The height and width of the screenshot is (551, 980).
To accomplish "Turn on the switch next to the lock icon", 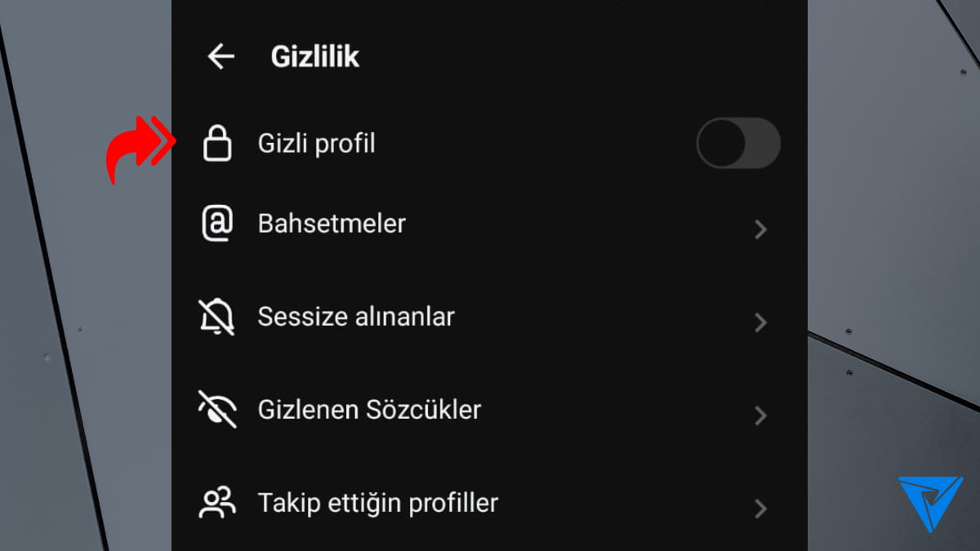I will (737, 142).
